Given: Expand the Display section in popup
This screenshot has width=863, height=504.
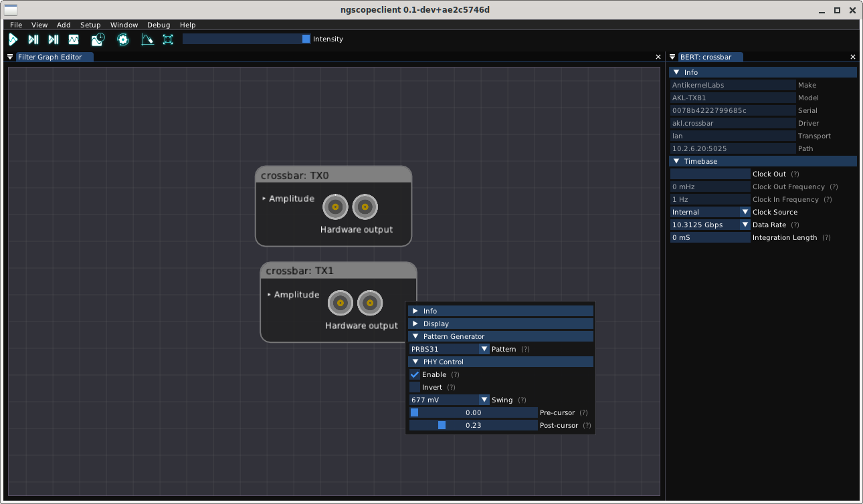Looking at the screenshot, I should [501, 324].
